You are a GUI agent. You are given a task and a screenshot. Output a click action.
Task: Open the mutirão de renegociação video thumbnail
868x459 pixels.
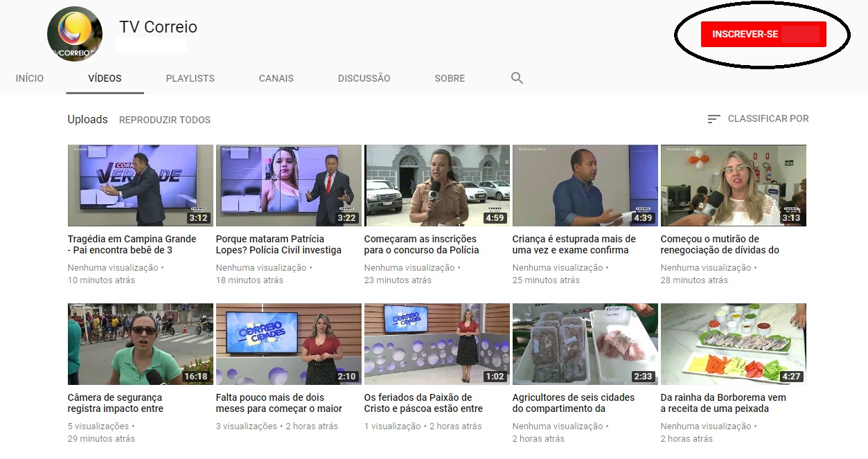734,186
